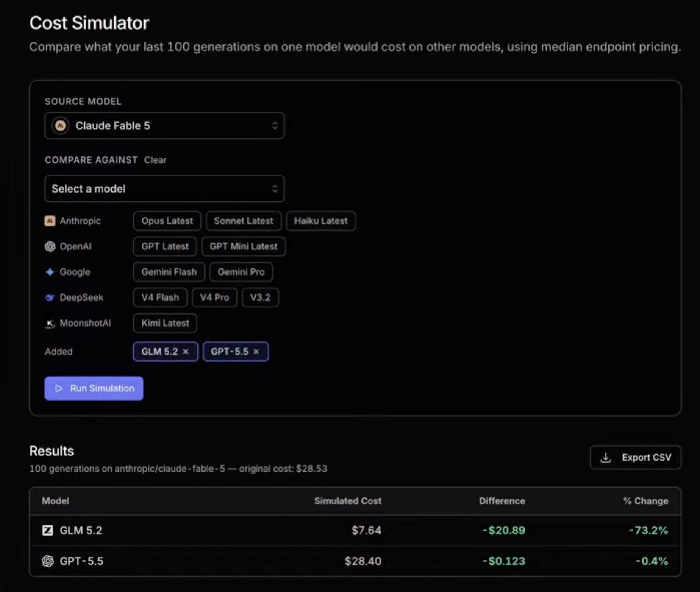700x592 pixels.
Task: Add DeepSeek V3.2 chip
Action: (x=260, y=297)
